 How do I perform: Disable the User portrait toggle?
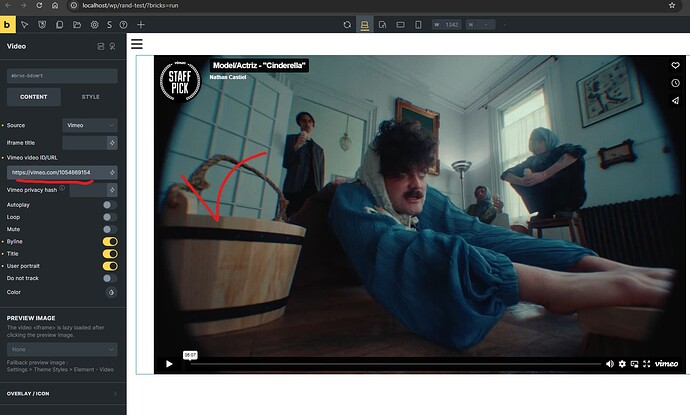point(110,266)
